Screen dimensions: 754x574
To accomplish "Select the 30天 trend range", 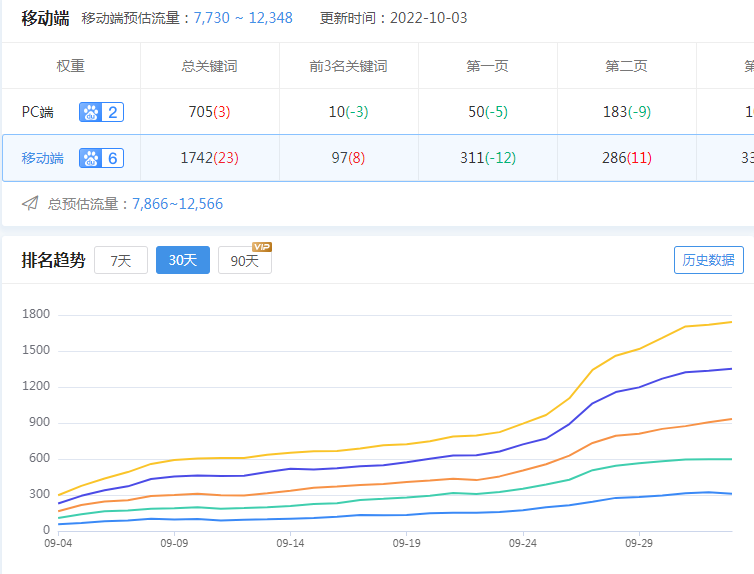I will click(183, 260).
